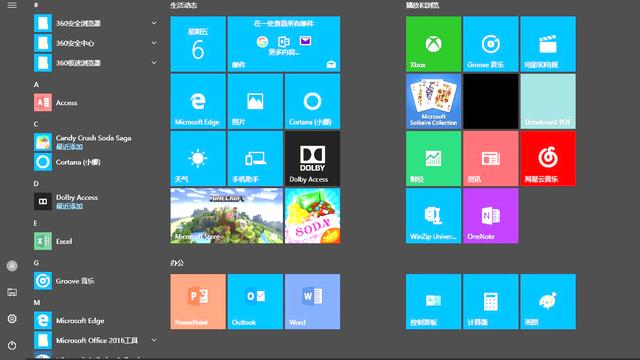Open the 360安全中心 folder entry
This screenshot has height=360, width=640.
coord(96,43)
